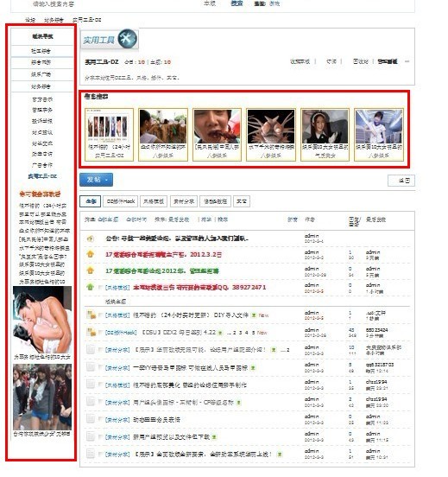Tick checkbox of the 【DSU】 DZX2 thread
The width and height of the screenshot is (448, 477).
click(x=100, y=333)
